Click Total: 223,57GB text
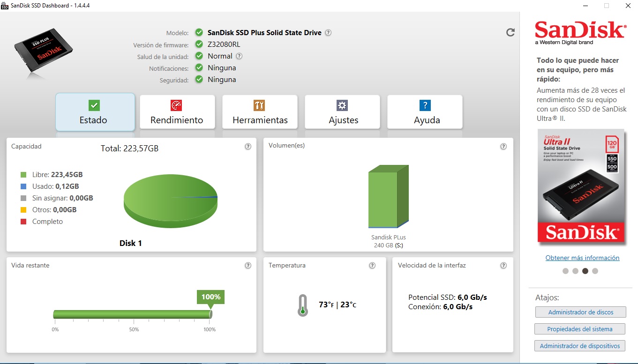638x364 pixels. point(130,149)
